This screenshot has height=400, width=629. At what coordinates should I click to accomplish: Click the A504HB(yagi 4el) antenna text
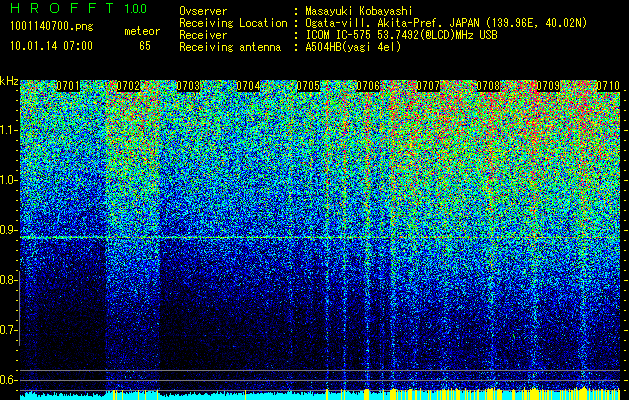pos(353,47)
